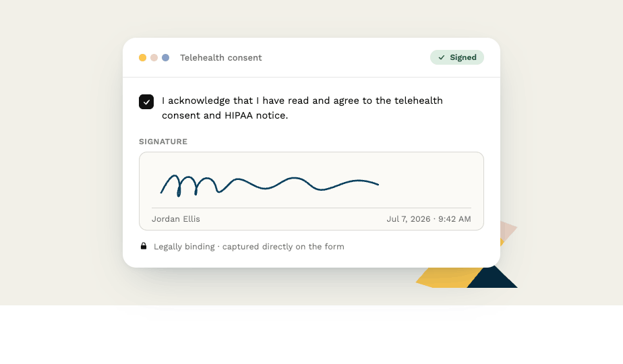Click the acknowledgment text about HIPAA notice
Screen dimensions: 623x364
[x=302, y=108]
